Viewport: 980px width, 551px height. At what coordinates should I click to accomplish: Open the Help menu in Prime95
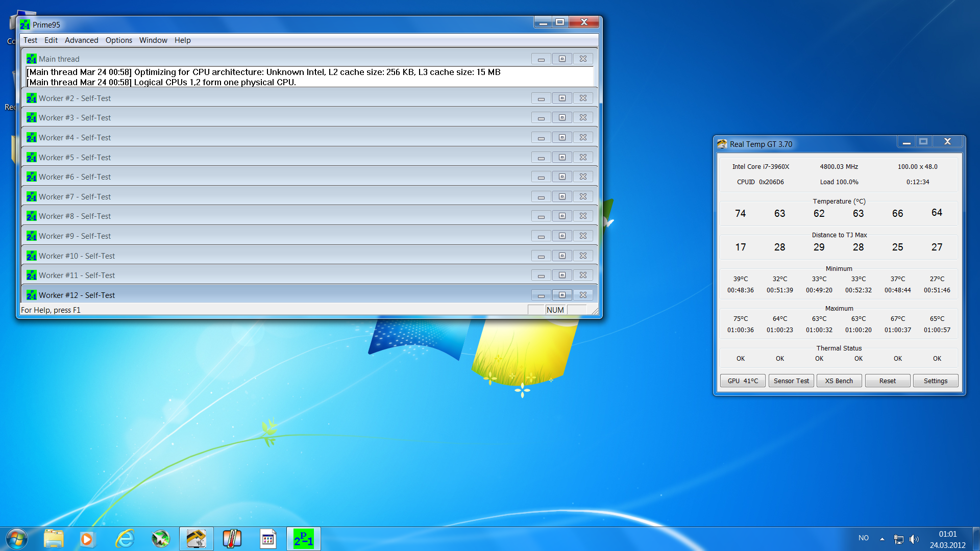tap(182, 40)
